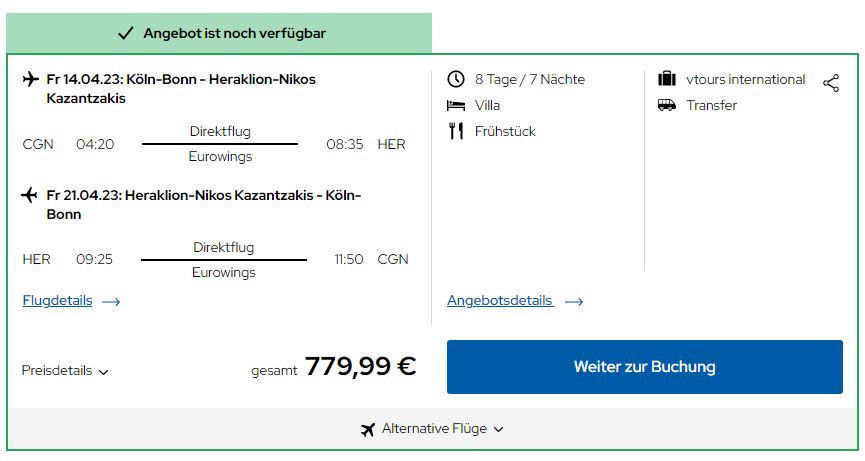Click the outbound flight airplane icon
The image size is (865, 461).
[30, 79]
